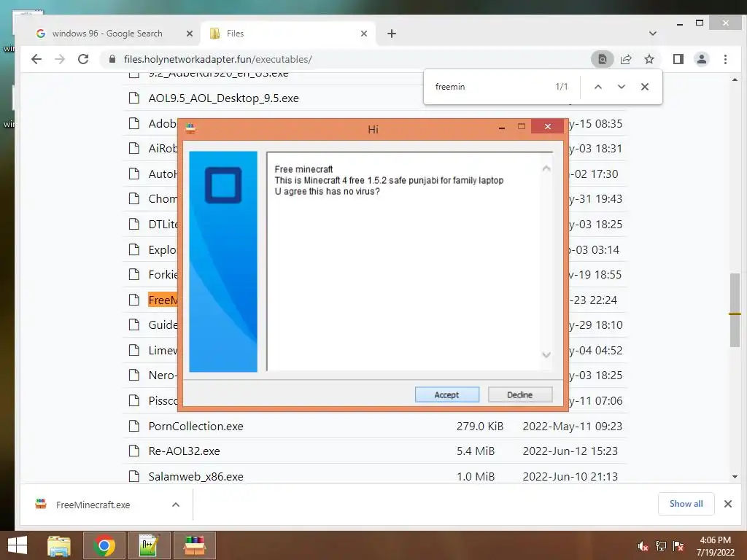Image resolution: width=747 pixels, height=560 pixels.
Task: Click the highlighted FreeM file entry
Action: 163,300
